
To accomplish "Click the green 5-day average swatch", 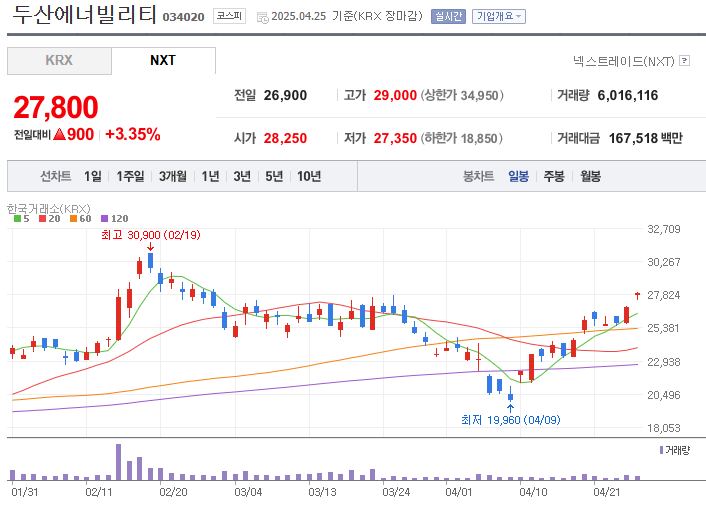I will click(x=18, y=219).
